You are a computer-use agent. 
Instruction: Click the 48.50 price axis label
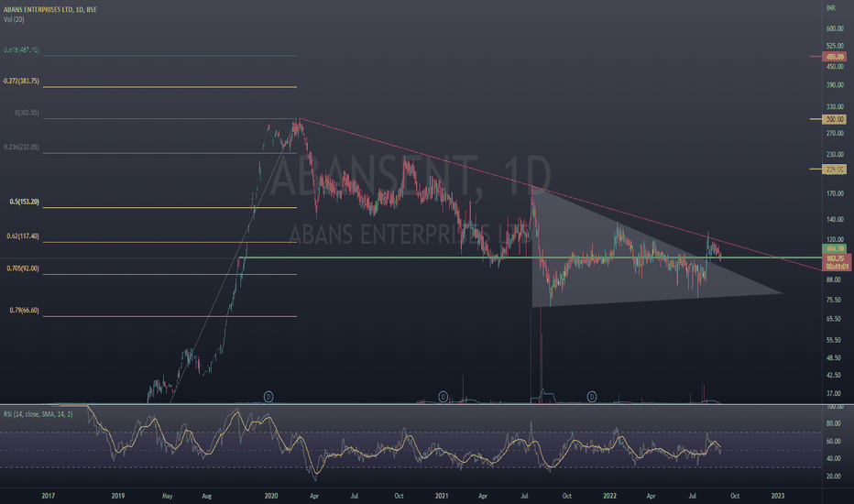(x=833, y=358)
